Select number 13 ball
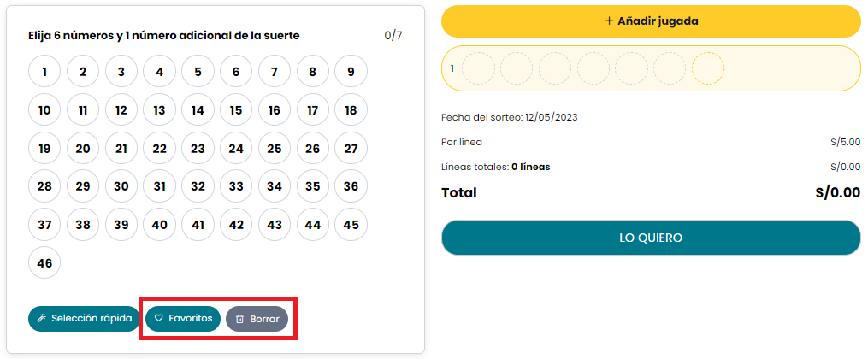868x359 pixels. 159,110
